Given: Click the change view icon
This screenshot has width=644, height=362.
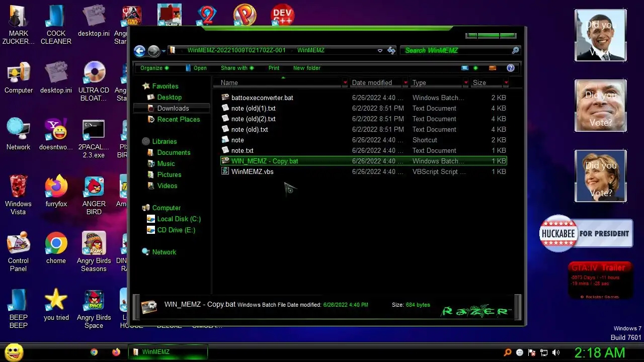Looking at the screenshot, I should [465, 68].
